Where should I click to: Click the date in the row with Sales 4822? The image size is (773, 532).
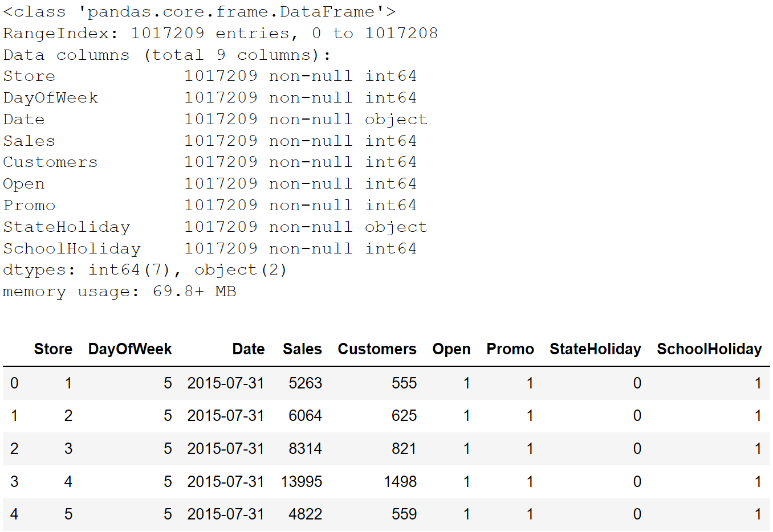coord(226,514)
